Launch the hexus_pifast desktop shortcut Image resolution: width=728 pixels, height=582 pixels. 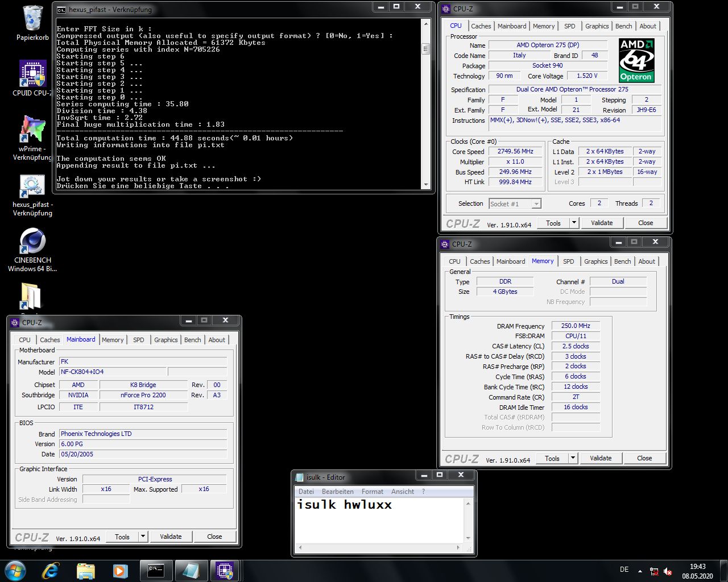click(x=32, y=195)
